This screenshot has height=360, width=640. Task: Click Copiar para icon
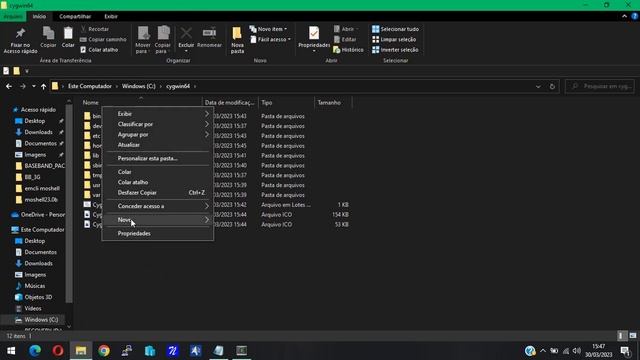pyautogui.click(x=162, y=40)
